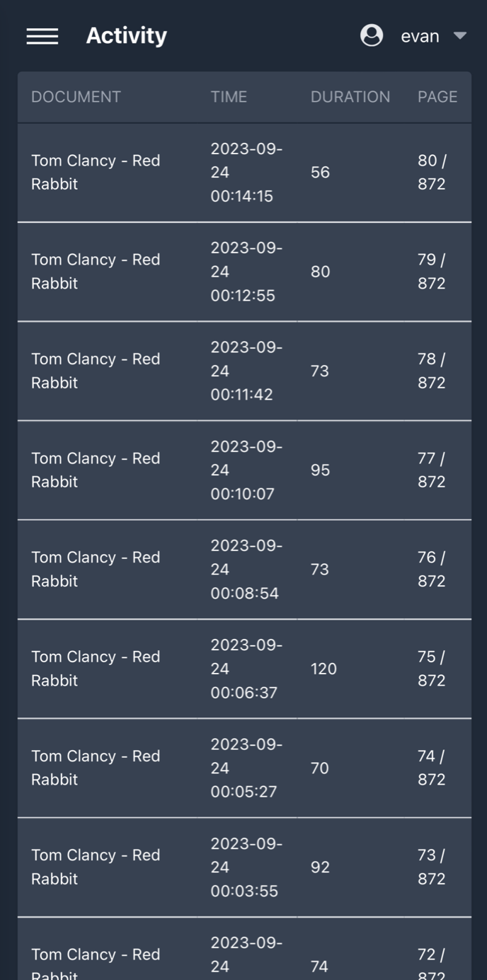Viewport: 487px width, 980px height.
Task: Expand the evan user dropdown arrow
Action: tap(460, 35)
